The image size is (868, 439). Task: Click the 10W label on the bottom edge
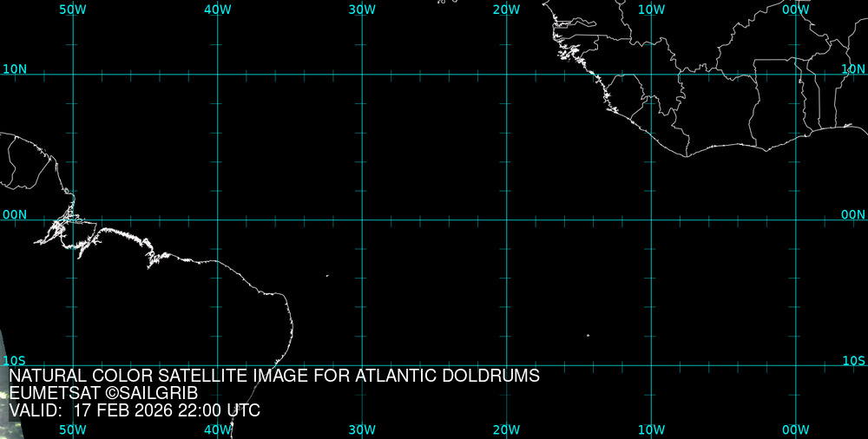pos(651,429)
